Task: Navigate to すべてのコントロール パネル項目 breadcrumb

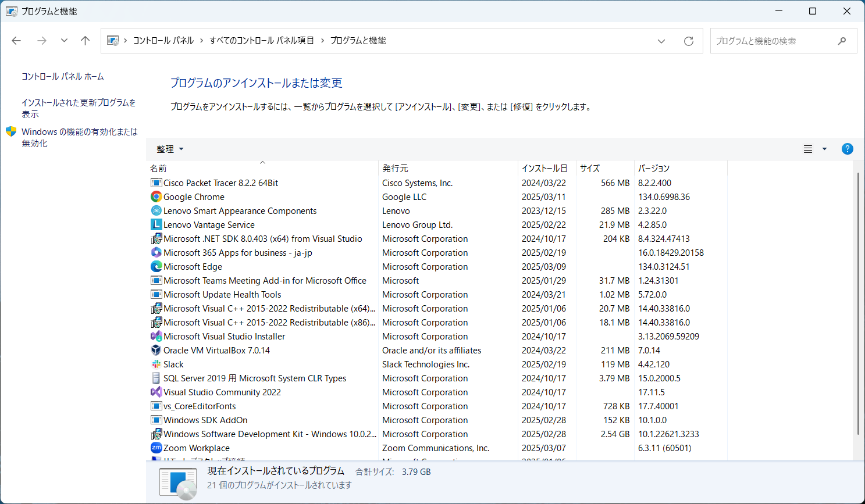Action: [x=262, y=41]
